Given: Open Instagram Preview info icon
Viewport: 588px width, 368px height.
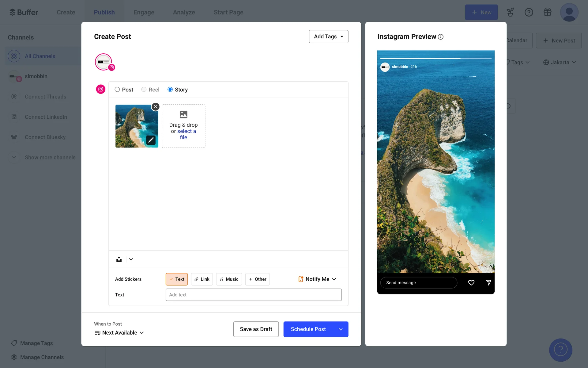Looking at the screenshot, I should 441,37.
